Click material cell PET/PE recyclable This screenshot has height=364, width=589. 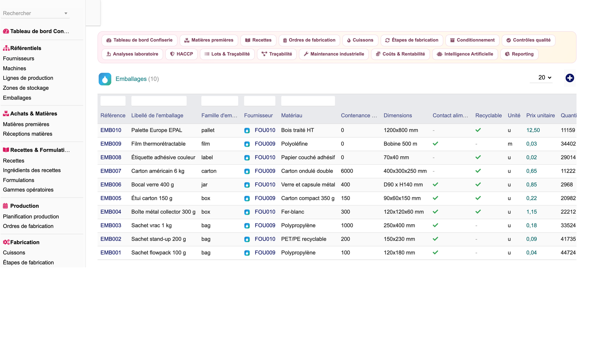[x=304, y=239]
